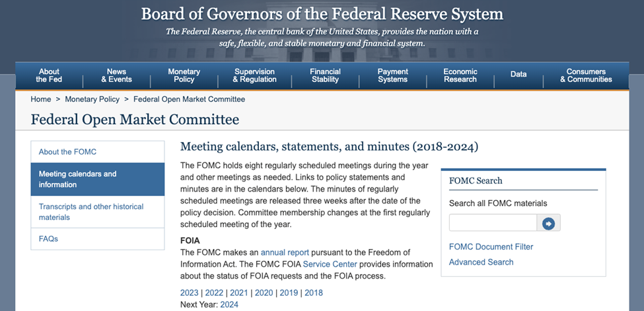Image resolution: width=644 pixels, height=311 pixels.
Task: Select Economic Research in navigation
Action: click(x=460, y=75)
